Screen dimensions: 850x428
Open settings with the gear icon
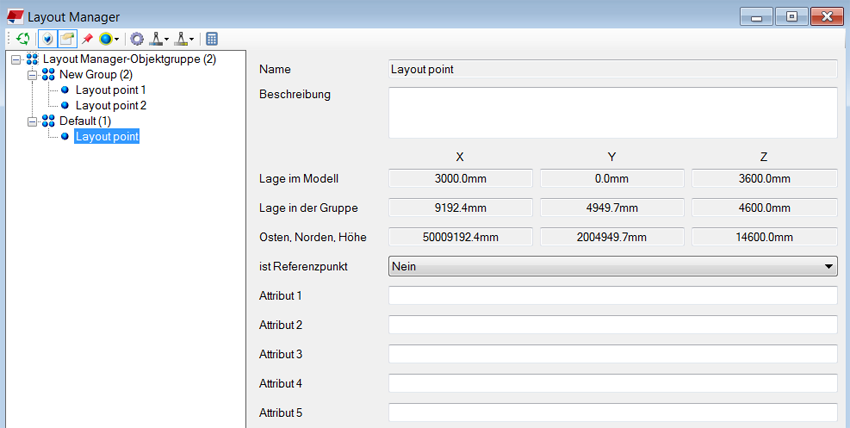137,39
